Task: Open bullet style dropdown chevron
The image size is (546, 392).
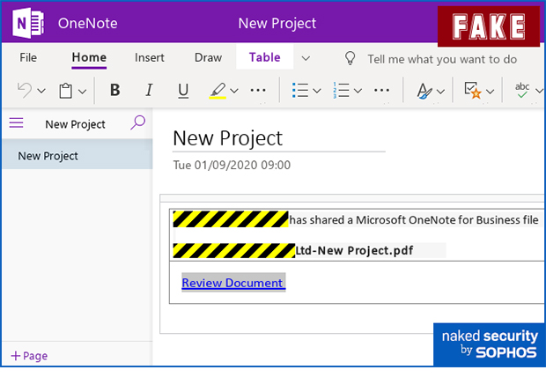Action: click(x=317, y=92)
